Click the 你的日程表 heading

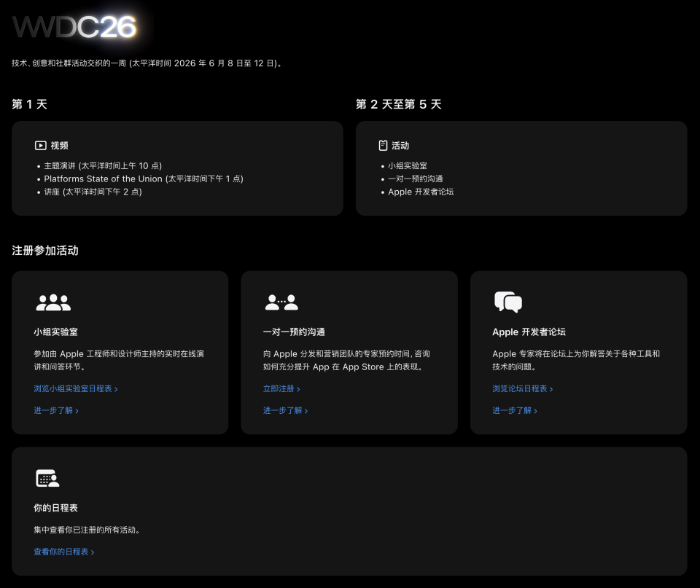click(x=56, y=508)
